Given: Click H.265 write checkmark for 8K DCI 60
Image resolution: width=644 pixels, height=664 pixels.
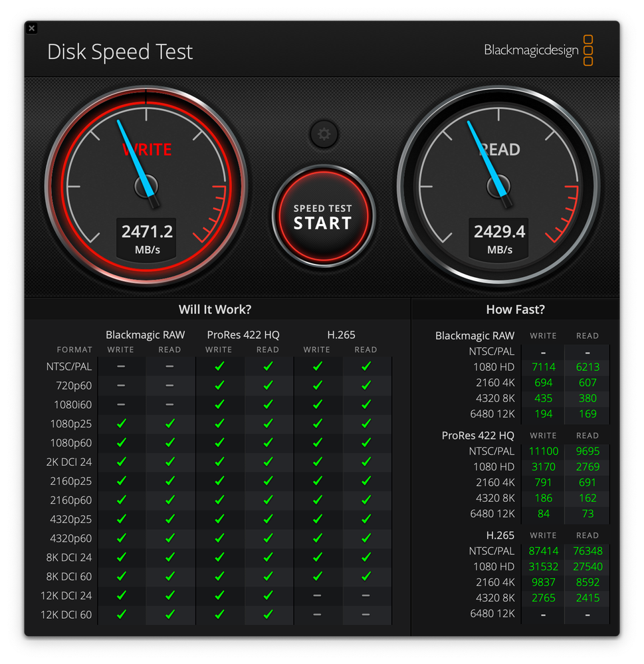Looking at the screenshot, I should (x=318, y=576).
